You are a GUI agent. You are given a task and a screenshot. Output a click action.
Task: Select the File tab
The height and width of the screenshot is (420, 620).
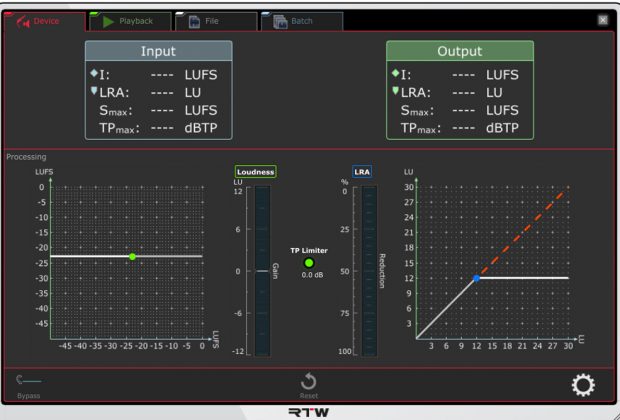(216, 21)
